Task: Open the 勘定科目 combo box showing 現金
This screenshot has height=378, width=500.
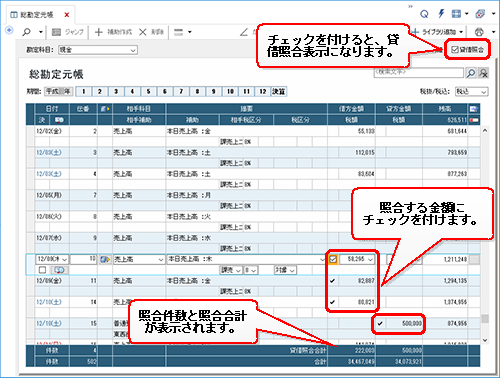Action: (x=98, y=50)
